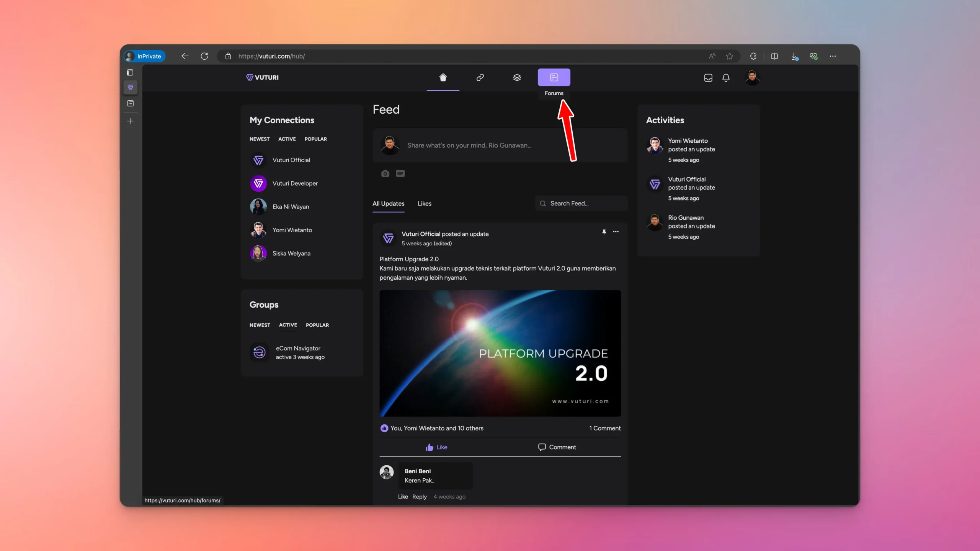Open Vuturi Developer connection
Image resolution: width=980 pixels, height=551 pixels.
point(295,183)
